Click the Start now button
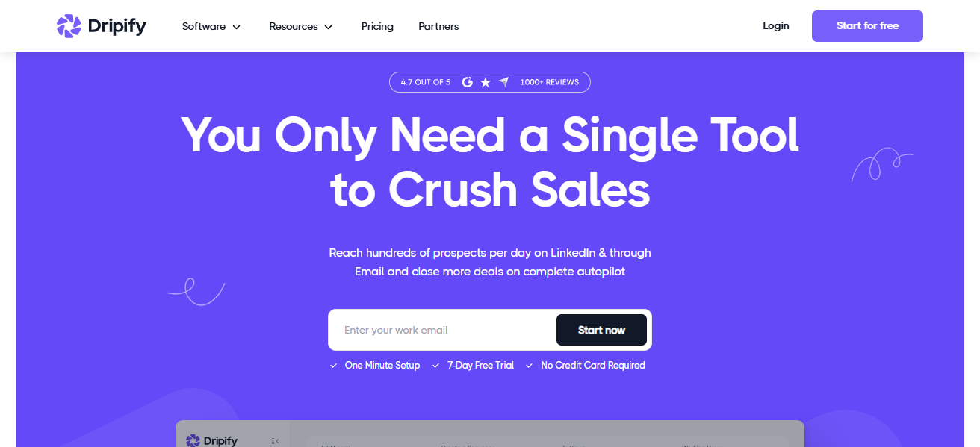The height and width of the screenshot is (447, 980). click(x=601, y=330)
